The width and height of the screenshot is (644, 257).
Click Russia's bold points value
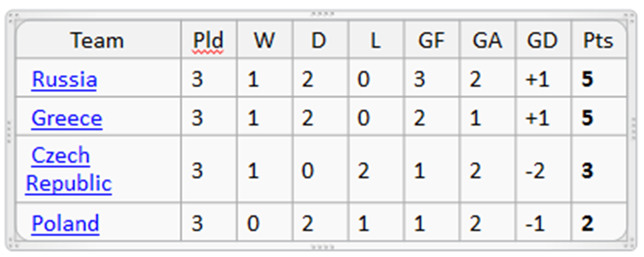[x=587, y=80]
